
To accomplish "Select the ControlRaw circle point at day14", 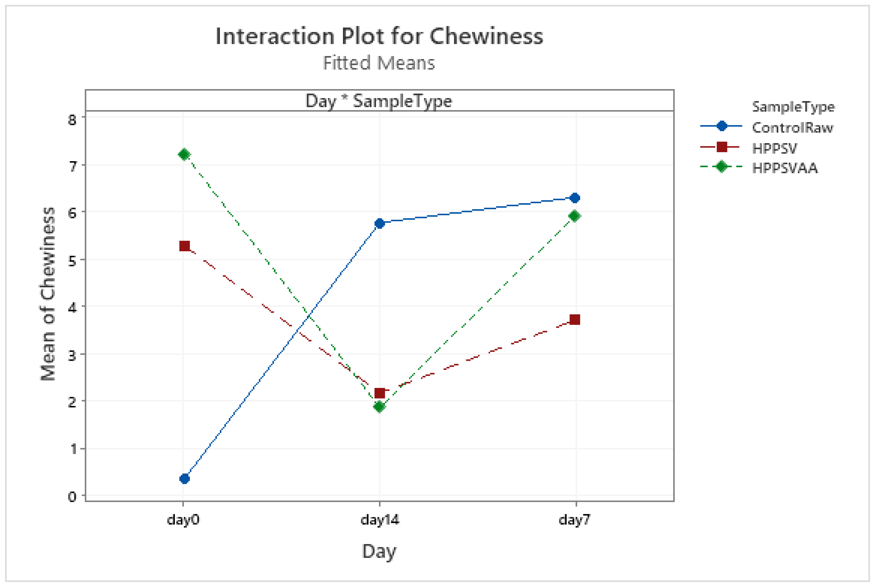I will tap(379, 223).
